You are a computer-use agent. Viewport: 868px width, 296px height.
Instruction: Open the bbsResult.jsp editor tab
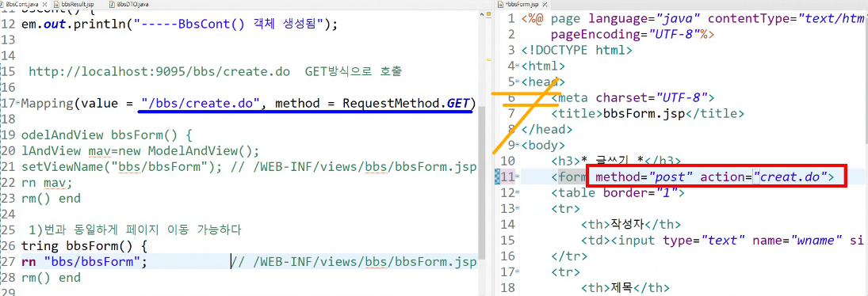(x=75, y=4)
